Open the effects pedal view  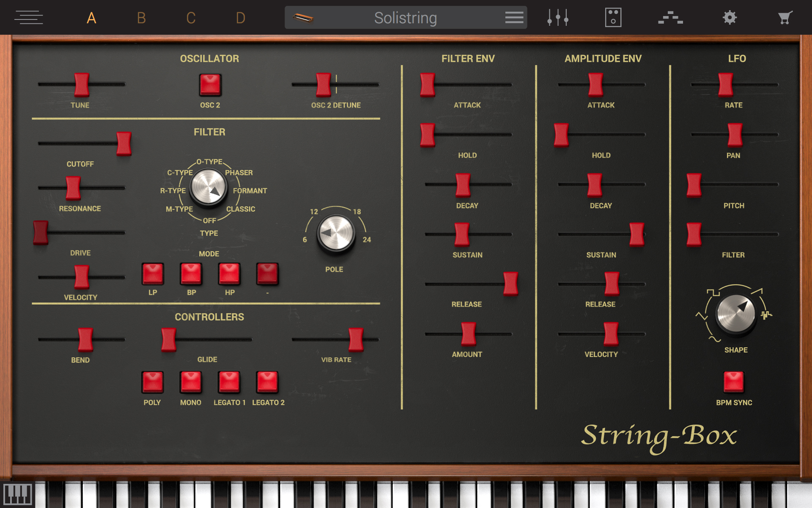pyautogui.click(x=614, y=17)
